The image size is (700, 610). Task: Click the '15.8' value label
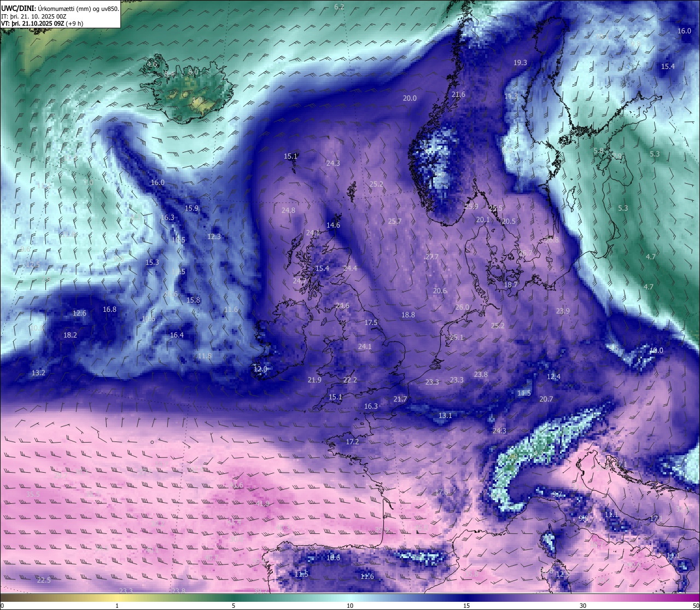(193, 300)
